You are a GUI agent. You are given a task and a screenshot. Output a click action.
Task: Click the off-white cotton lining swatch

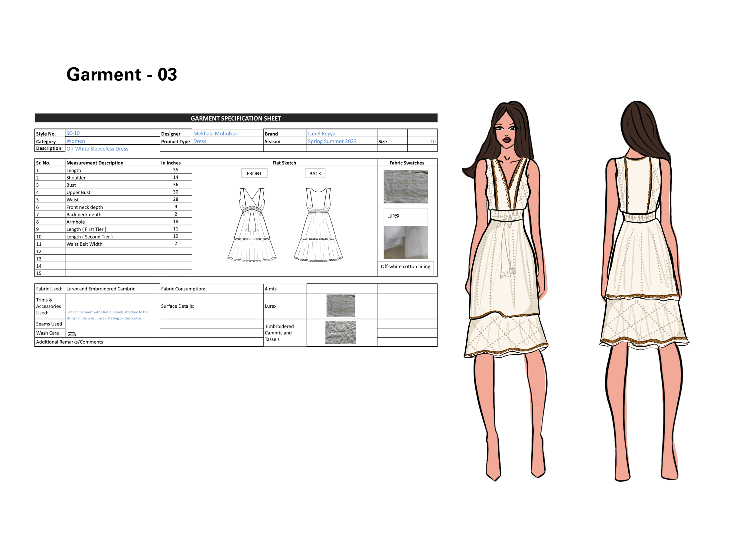point(406,242)
